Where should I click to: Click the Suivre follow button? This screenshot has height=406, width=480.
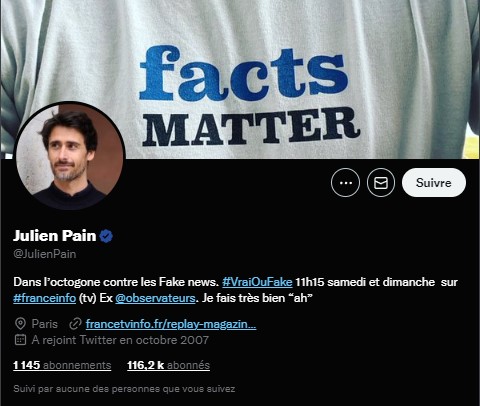[434, 183]
